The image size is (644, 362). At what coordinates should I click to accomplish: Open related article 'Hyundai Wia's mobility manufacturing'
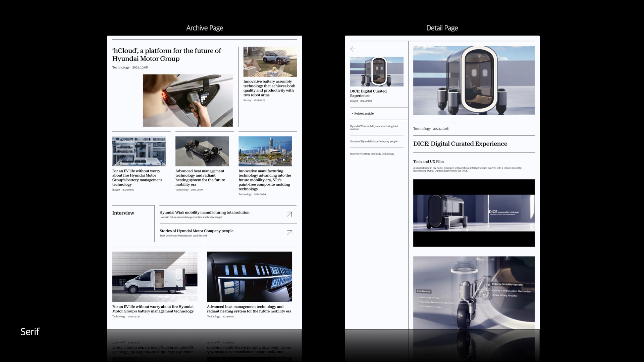coord(374,127)
